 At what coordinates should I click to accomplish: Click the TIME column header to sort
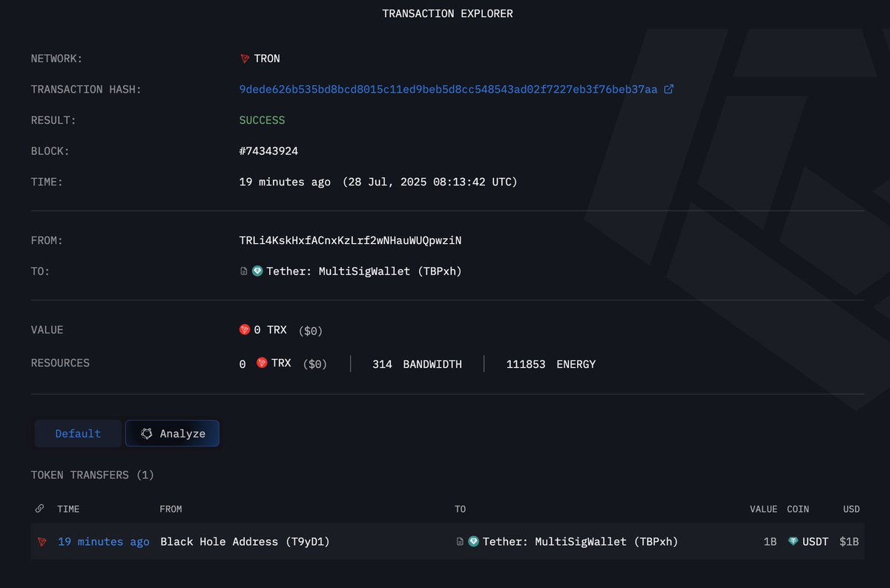click(68, 509)
